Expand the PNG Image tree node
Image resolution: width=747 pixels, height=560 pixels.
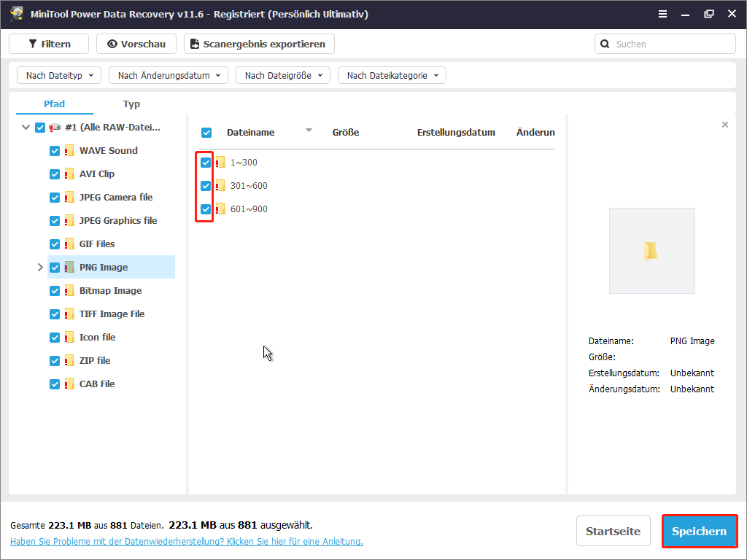coord(41,267)
